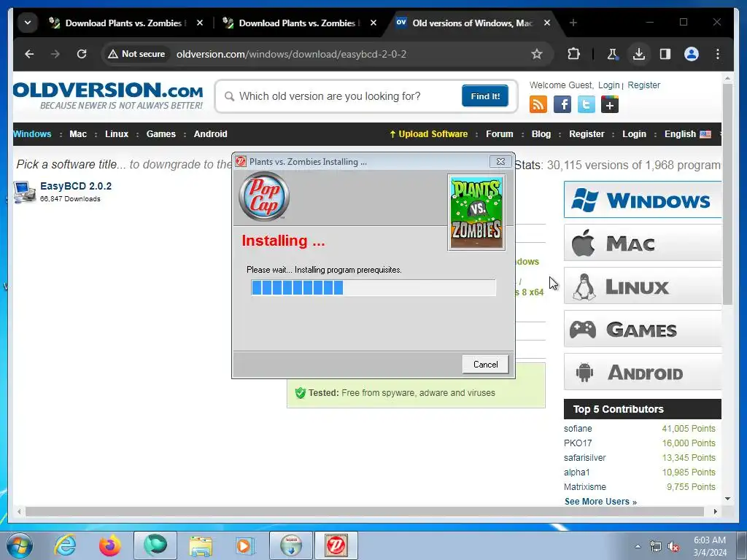
Task: Click the network tray icon
Action: click(656, 547)
